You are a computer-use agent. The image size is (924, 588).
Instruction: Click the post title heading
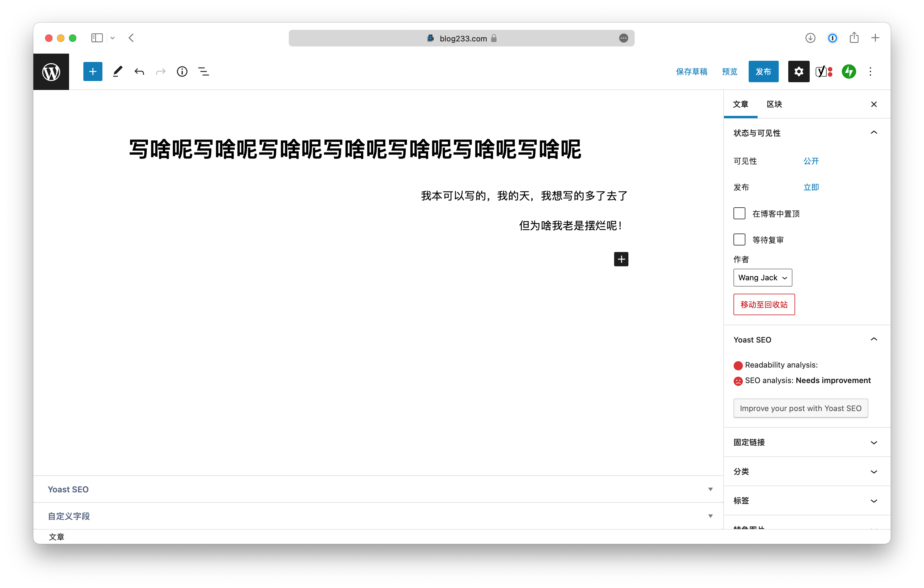click(x=355, y=149)
